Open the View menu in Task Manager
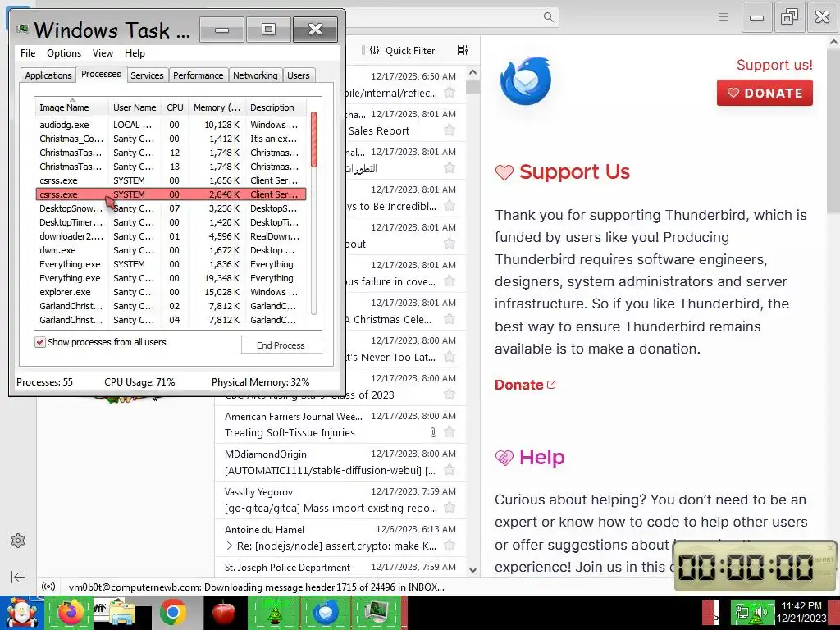The width and height of the screenshot is (840, 630). (x=103, y=53)
